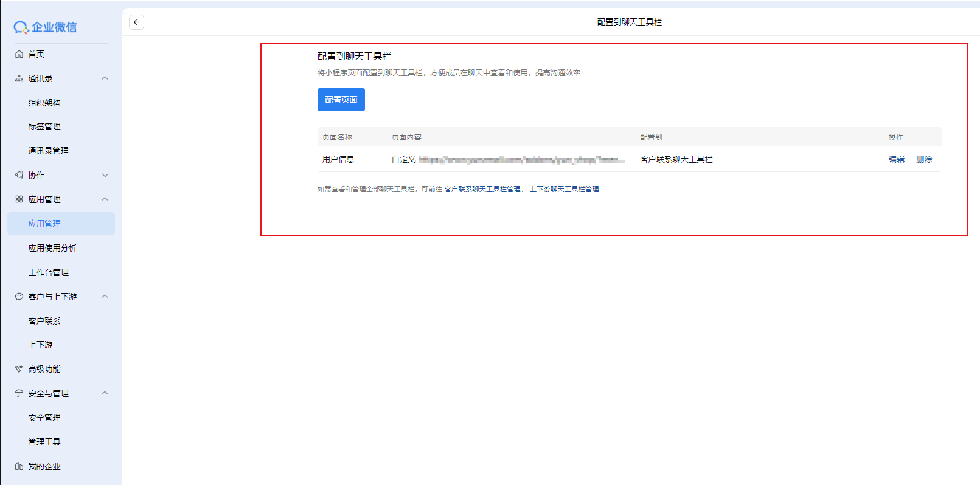Expand the 协作 section chevron
Viewport: 980px width, 485px height.
[105, 175]
